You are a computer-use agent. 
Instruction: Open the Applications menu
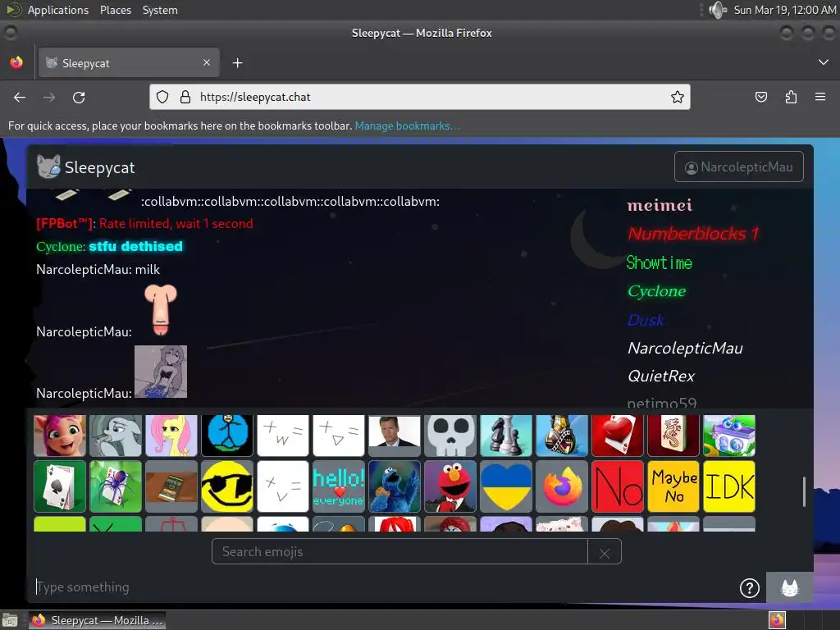[58, 10]
